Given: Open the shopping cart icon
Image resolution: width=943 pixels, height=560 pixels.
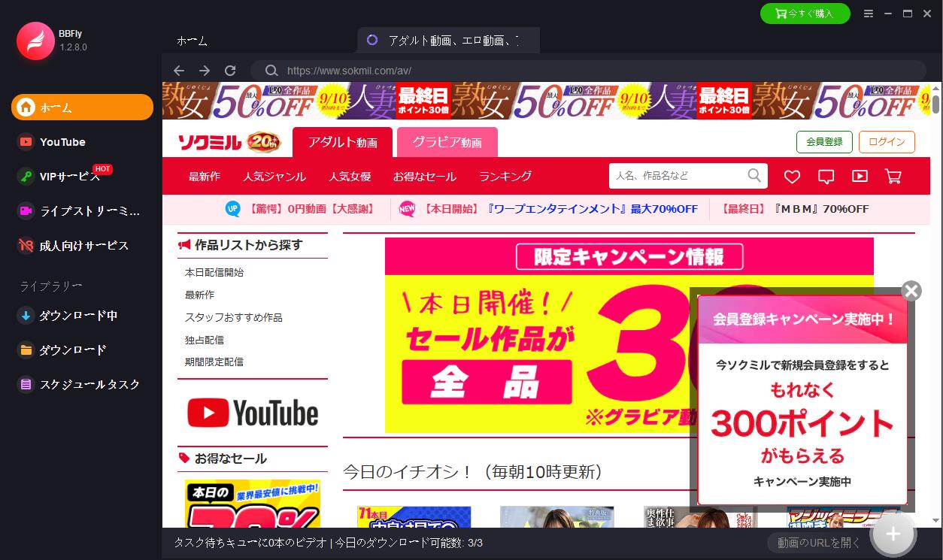Looking at the screenshot, I should click(x=893, y=176).
